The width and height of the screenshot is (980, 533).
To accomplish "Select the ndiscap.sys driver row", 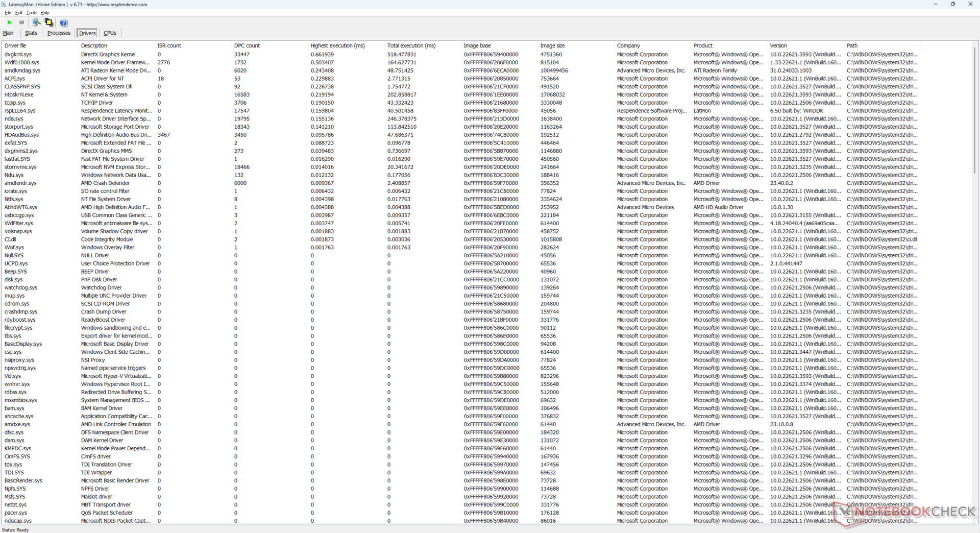I will pyautogui.click(x=461, y=521).
